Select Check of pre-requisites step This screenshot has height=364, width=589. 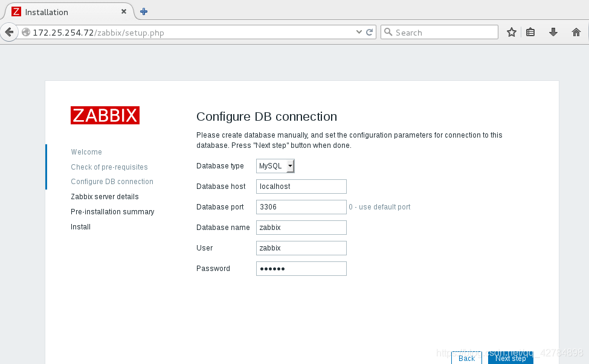(109, 167)
